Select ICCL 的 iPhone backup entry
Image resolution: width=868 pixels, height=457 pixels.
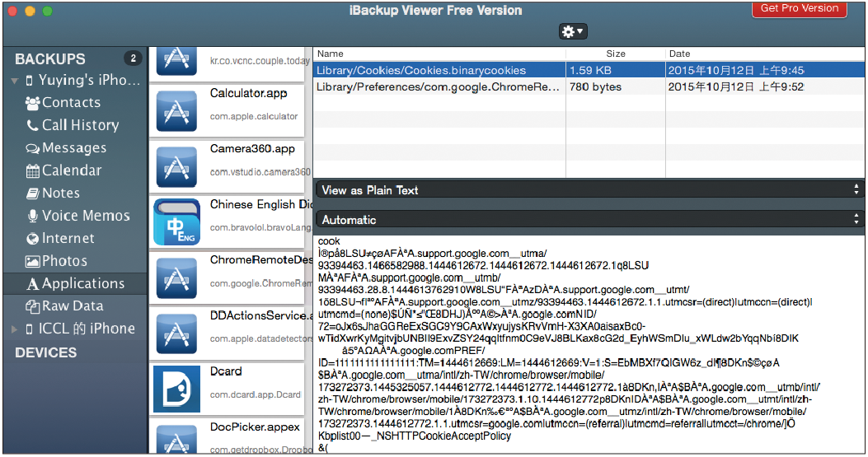80,329
